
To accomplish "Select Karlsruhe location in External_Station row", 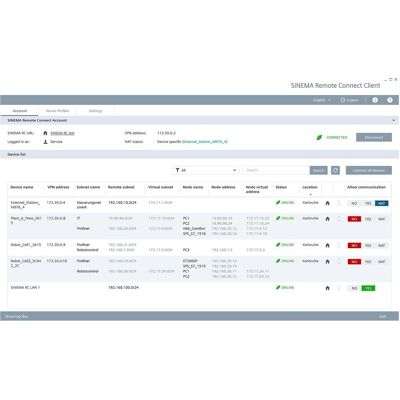I will pyautogui.click(x=310, y=202).
